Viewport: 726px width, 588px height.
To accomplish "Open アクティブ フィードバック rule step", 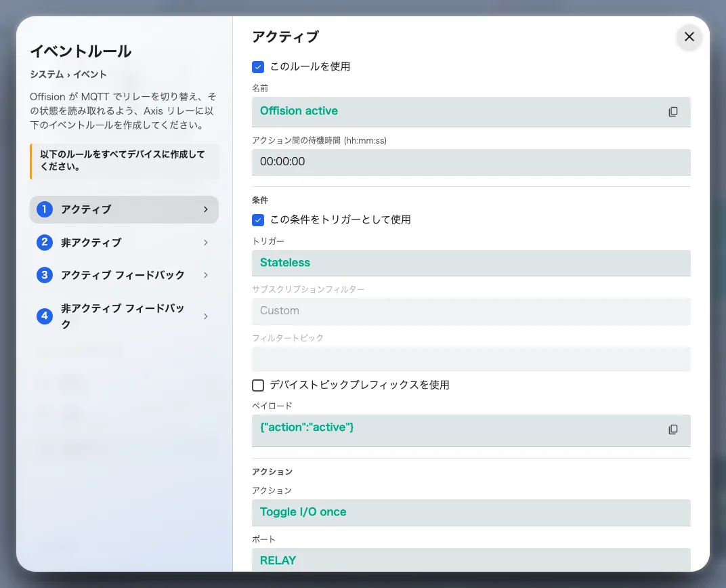I will click(124, 275).
